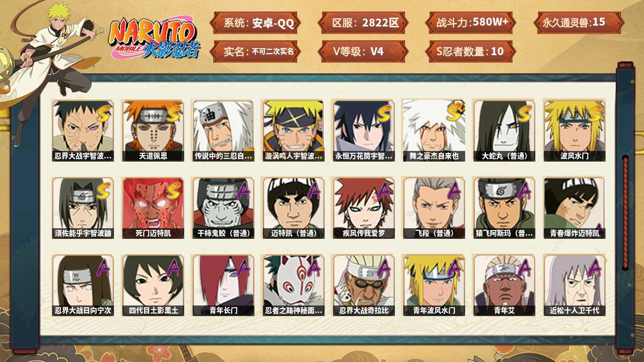Click the 战斗力:580W+ banner
The image size is (644, 362).
(471, 23)
